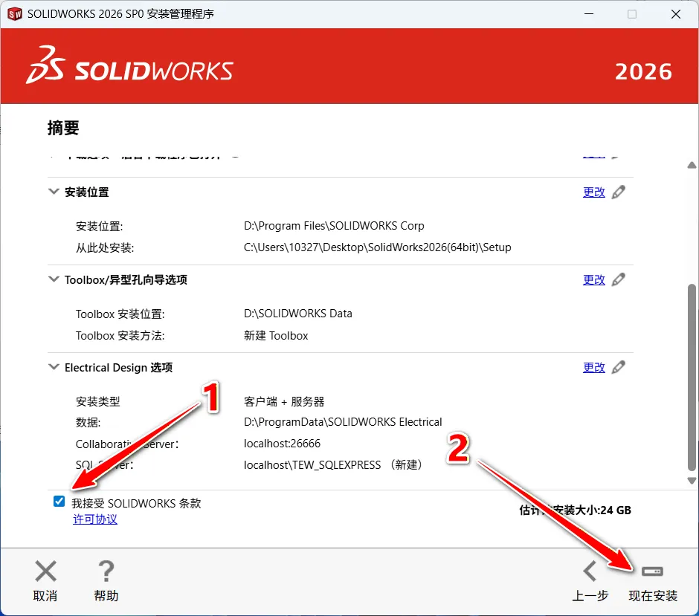The height and width of the screenshot is (616, 699).
Task: Click the vertical scrollbar thumb
Action: [x=692, y=377]
